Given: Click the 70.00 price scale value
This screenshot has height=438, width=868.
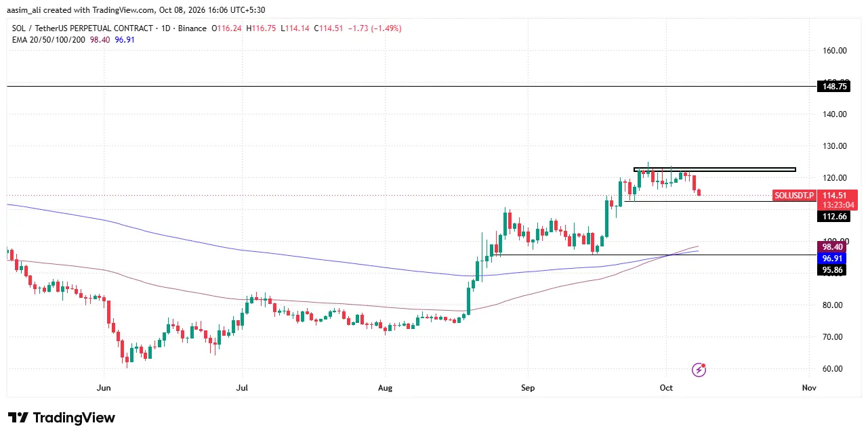Looking at the screenshot, I should [833, 336].
